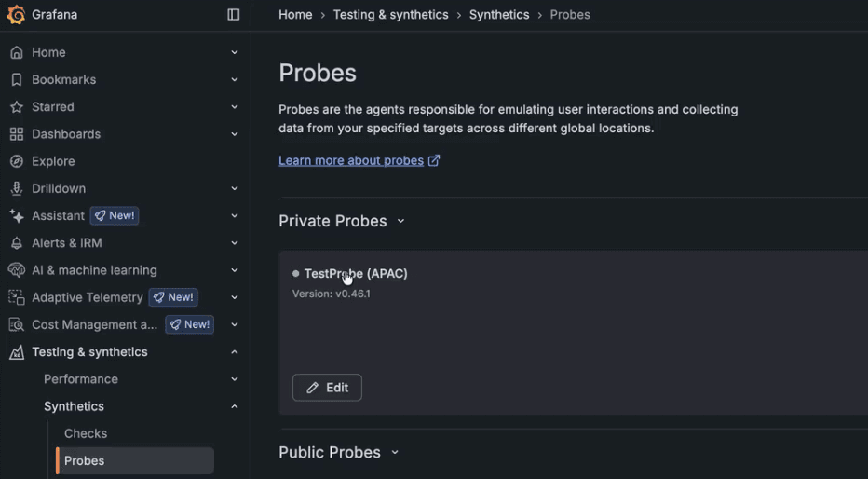Open the Dashboards menu item
This screenshot has height=479, width=868.
click(66, 134)
